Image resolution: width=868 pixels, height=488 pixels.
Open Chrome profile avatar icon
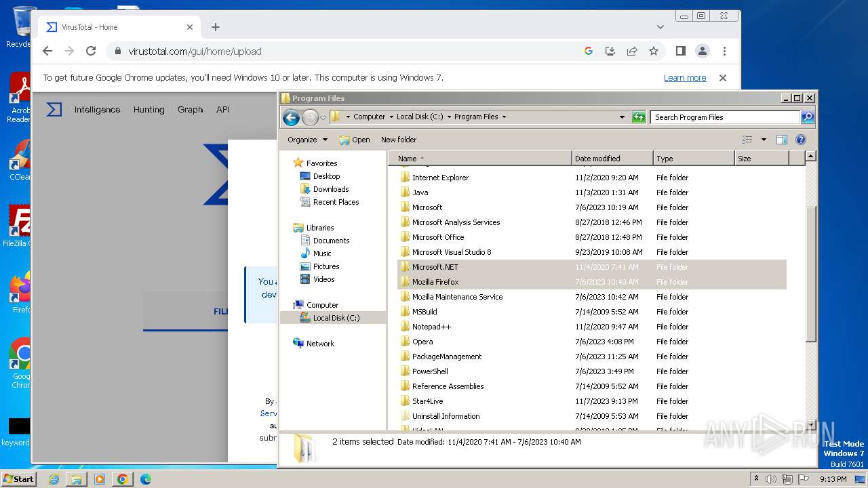coord(703,51)
